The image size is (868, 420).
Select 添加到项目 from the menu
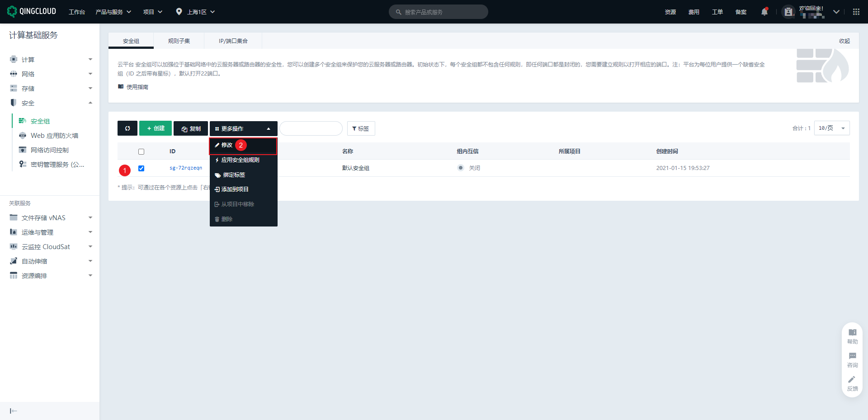click(x=243, y=189)
